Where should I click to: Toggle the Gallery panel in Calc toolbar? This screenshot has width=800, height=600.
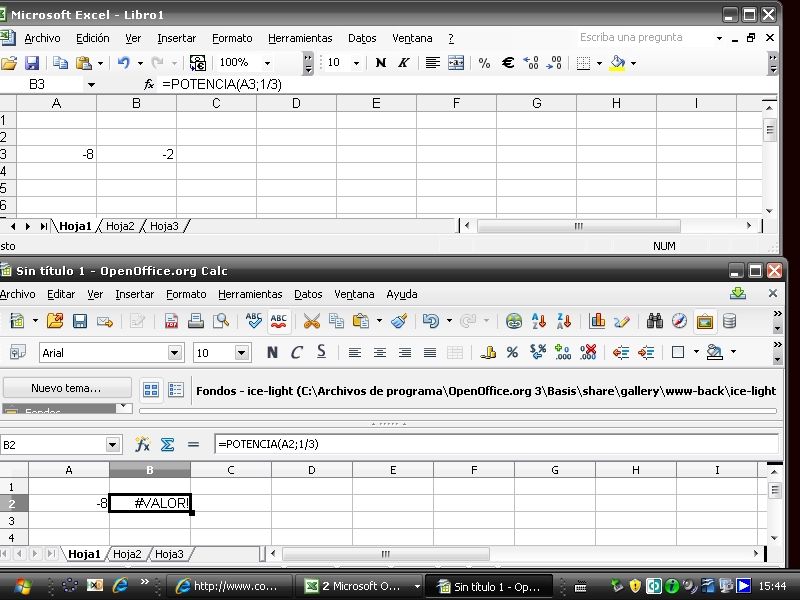(x=705, y=321)
